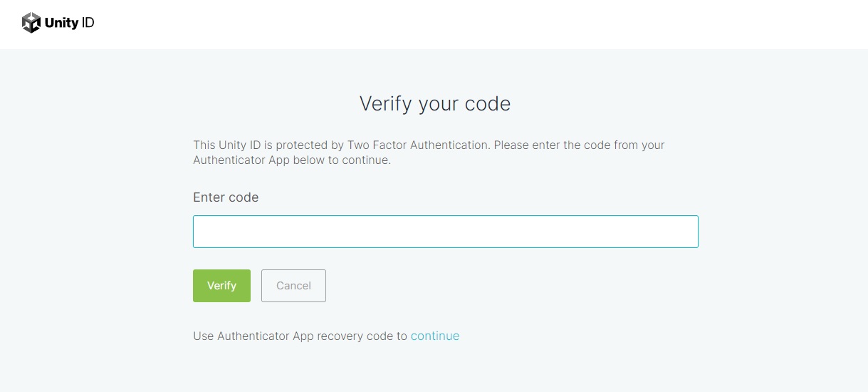
Task: Abort verification using the Cancel button
Action: 293,286
